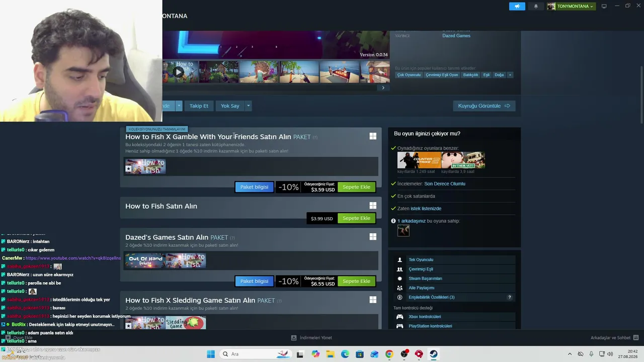Click the PlayStation controller icon
Image resolution: width=644 pixels, height=362 pixels.
400,326
